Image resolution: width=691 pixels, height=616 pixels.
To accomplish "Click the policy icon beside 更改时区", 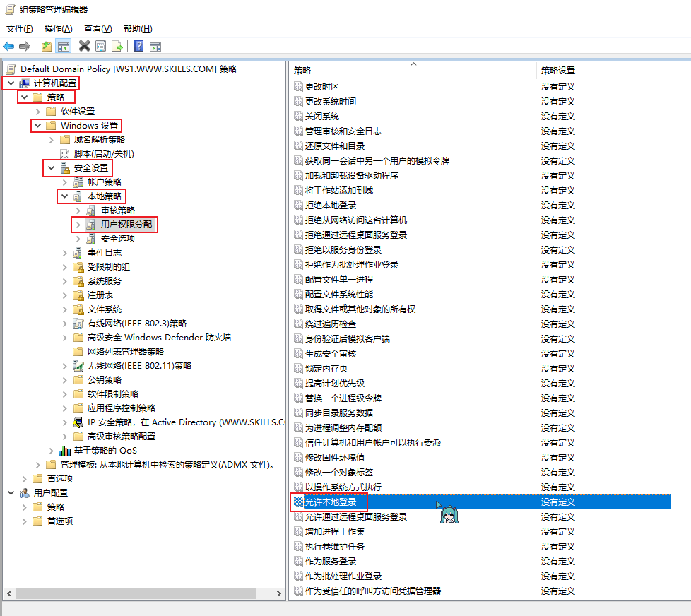I will [x=298, y=86].
